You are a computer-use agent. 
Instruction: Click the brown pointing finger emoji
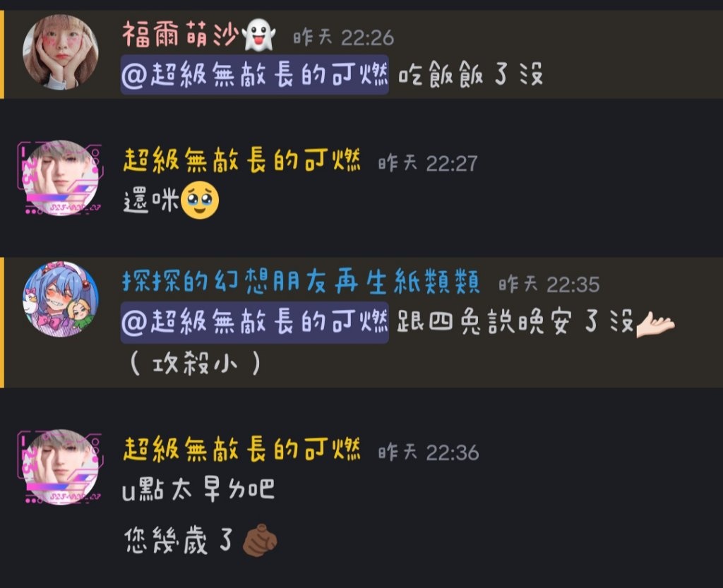260,540
